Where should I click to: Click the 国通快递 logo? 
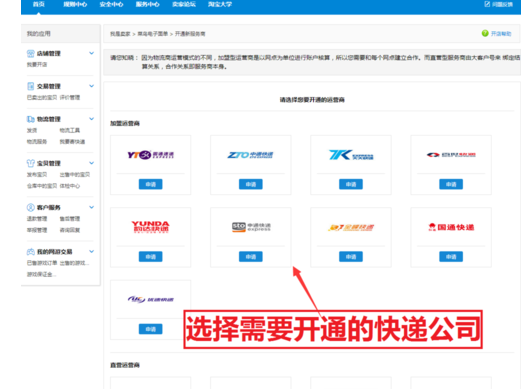point(451,227)
